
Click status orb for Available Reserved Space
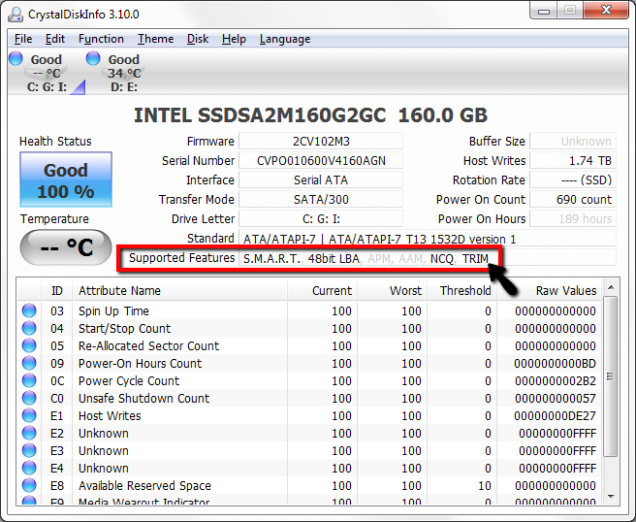[29, 485]
